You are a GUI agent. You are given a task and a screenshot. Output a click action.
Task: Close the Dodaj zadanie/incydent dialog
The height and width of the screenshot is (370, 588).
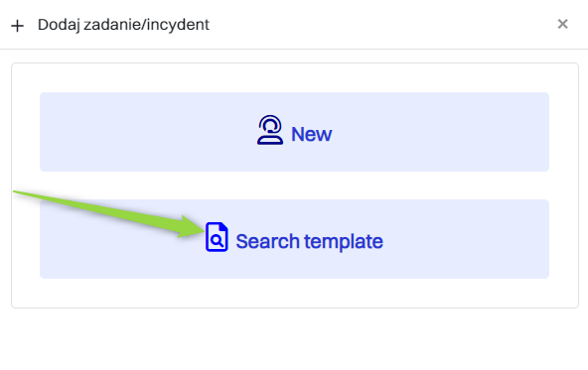562,24
